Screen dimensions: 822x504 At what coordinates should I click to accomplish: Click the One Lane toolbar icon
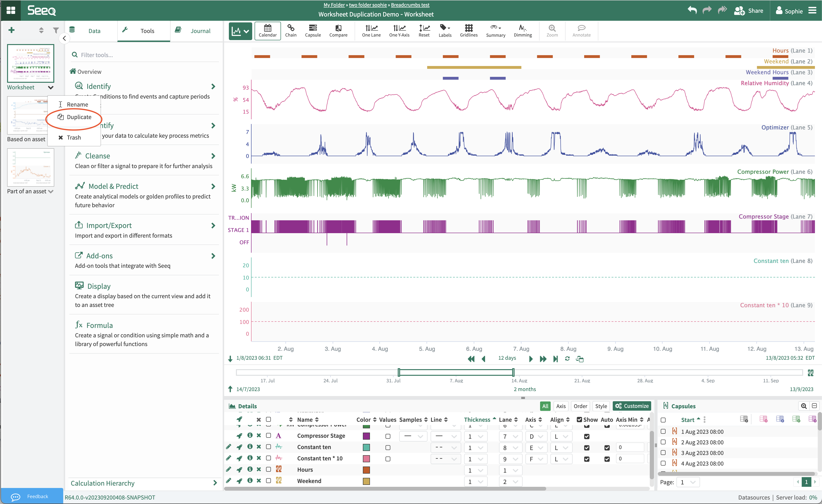click(371, 31)
